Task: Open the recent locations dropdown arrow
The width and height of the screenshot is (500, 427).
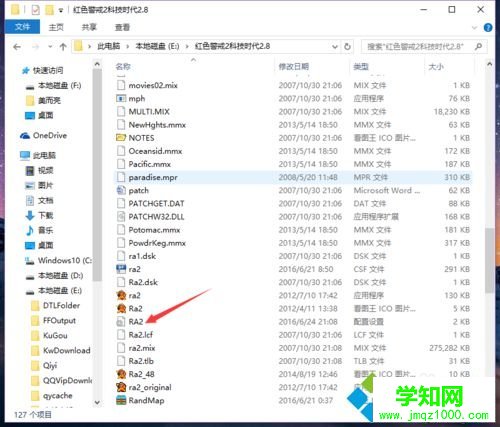Action: tap(50, 47)
